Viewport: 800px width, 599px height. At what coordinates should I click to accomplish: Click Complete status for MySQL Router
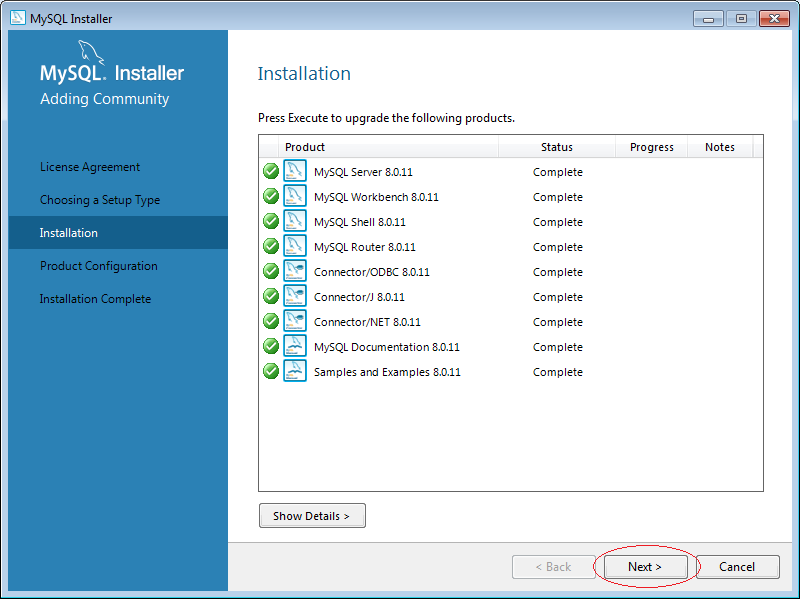click(x=558, y=247)
